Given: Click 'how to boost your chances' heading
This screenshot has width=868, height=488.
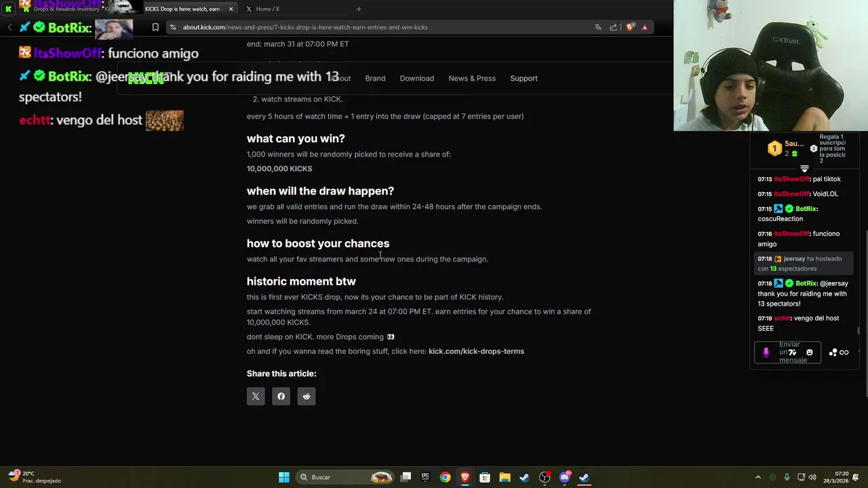Looking at the screenshot, I should pos(318,243).
